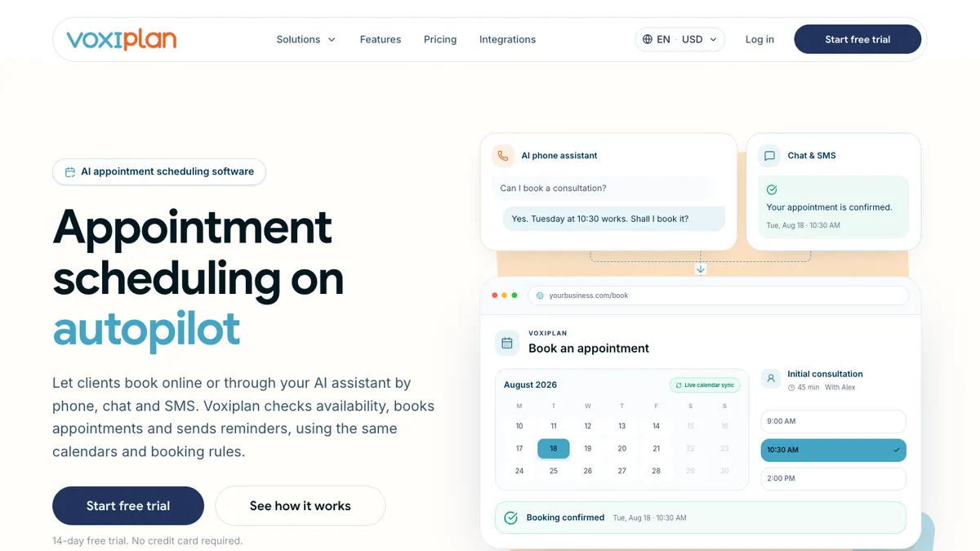Select the 10:30 AM time slot

click(x=833, y=450)
